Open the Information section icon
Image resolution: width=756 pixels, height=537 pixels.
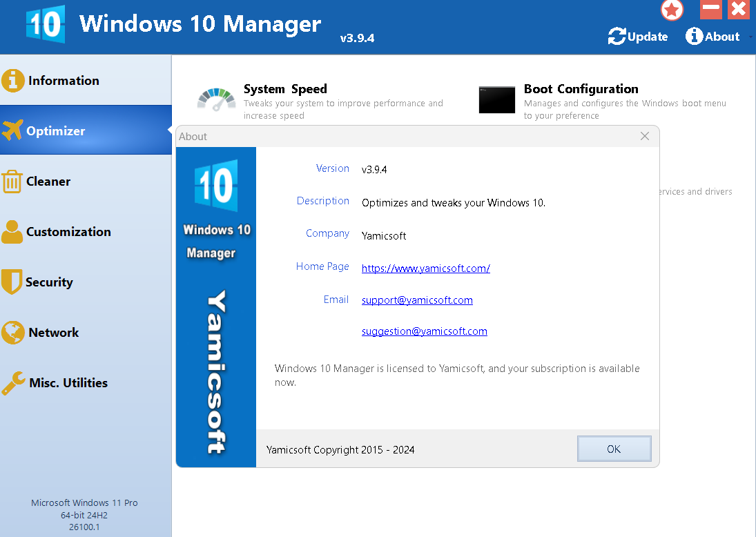pyautogui.click(x=13, y=80)
